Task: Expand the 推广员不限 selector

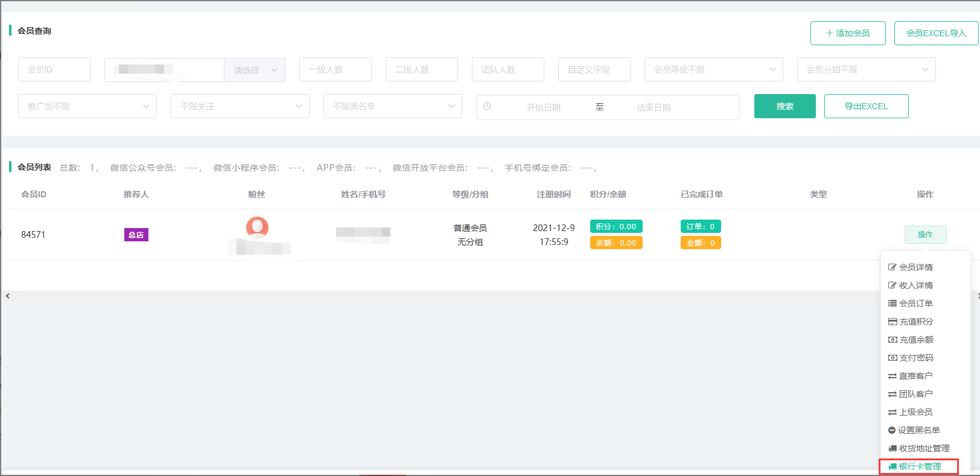Action: 87,106
